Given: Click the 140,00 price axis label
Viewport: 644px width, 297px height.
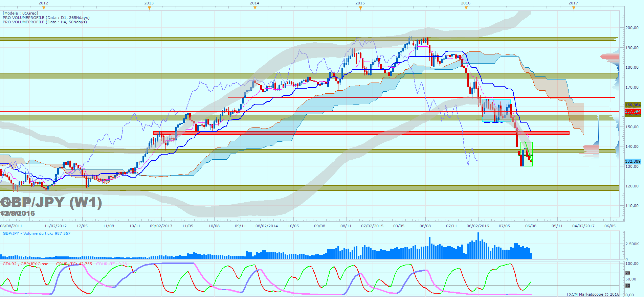Looking at the screenshot, I should pos(632,146).
